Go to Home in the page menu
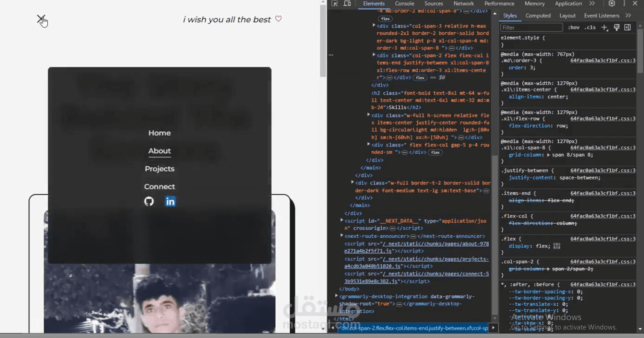 point(160,133)
